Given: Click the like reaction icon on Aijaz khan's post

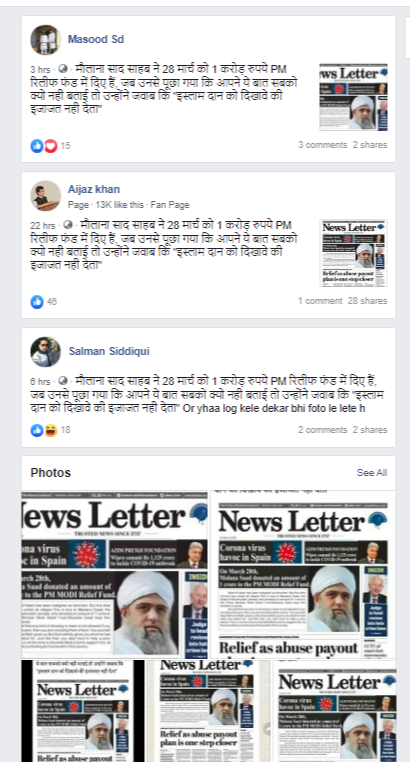Looking at the screenshot, I should tap(37, 301).
